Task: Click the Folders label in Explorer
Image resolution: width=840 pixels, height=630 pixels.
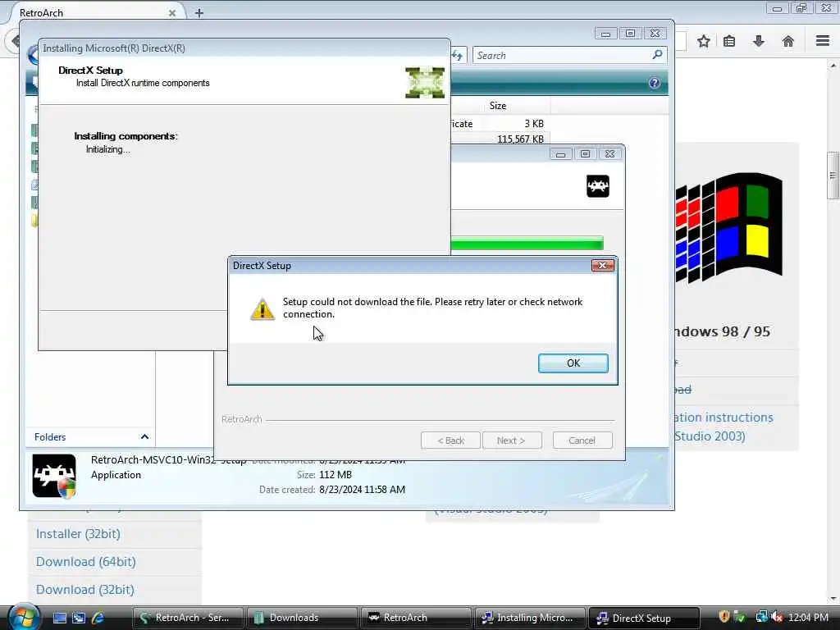Action: (x=50, y=437)
